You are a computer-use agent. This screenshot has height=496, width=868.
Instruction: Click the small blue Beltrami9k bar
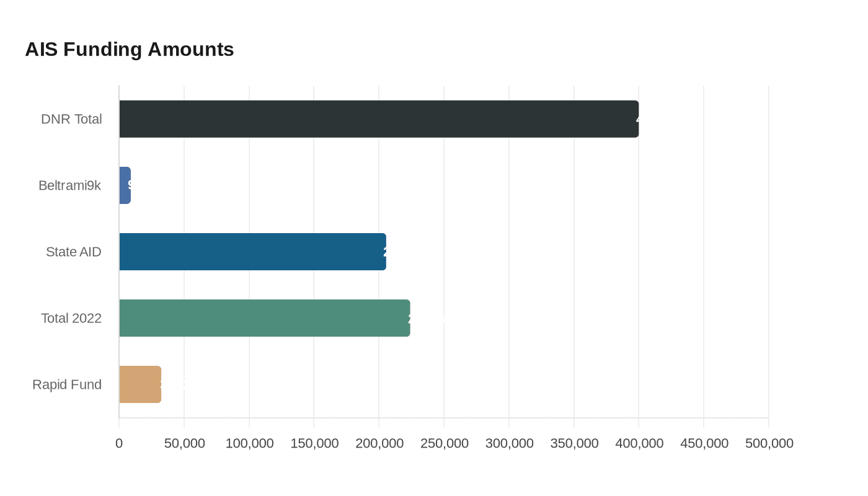pyautogui.click(x=125, y=185)
